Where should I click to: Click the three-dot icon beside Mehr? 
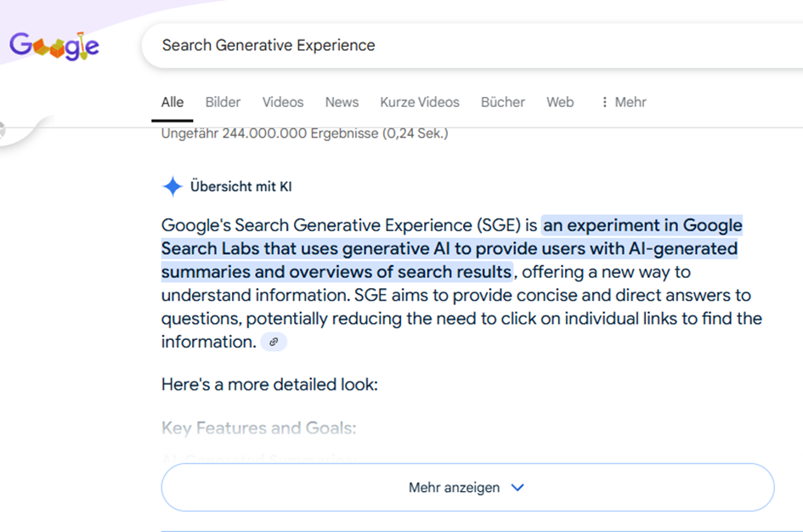605,103
